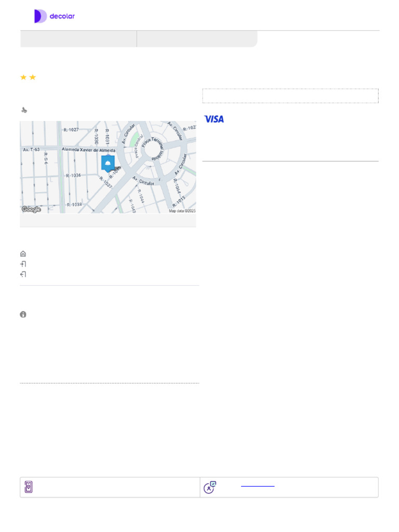The width and height of the screenshot is (399, 532).
Task: Click the purple mobile phone icon
Action: [29, 487]
